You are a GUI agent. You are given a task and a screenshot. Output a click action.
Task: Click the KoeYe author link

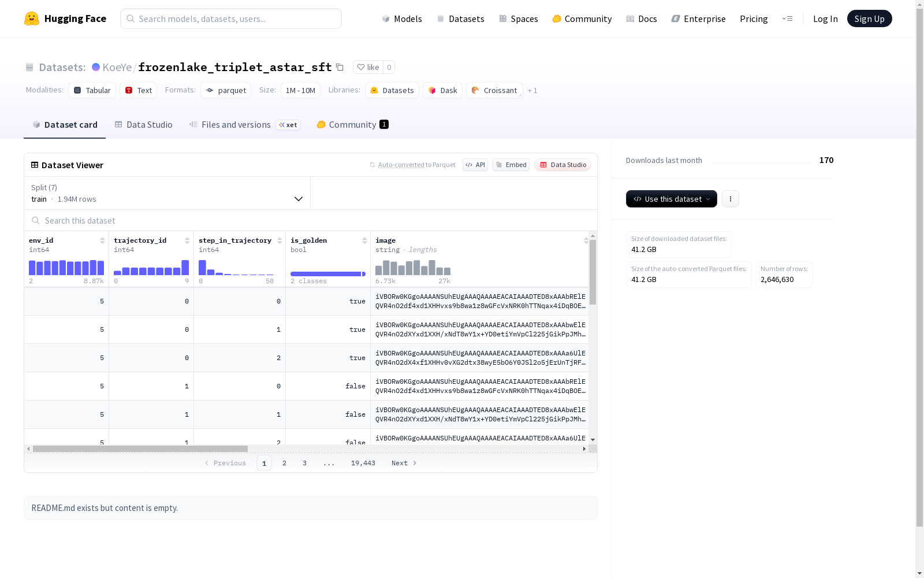click(x=117, y=67)
